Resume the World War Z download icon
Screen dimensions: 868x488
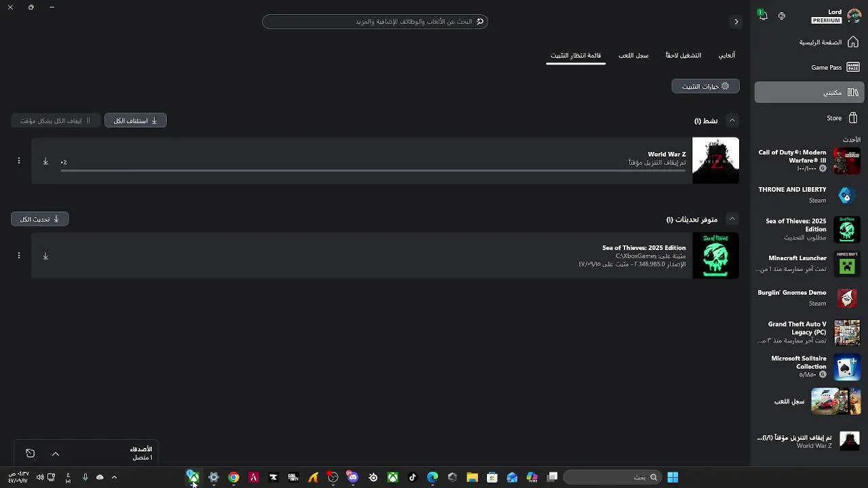pyautogui.click(x=45, y=161)
